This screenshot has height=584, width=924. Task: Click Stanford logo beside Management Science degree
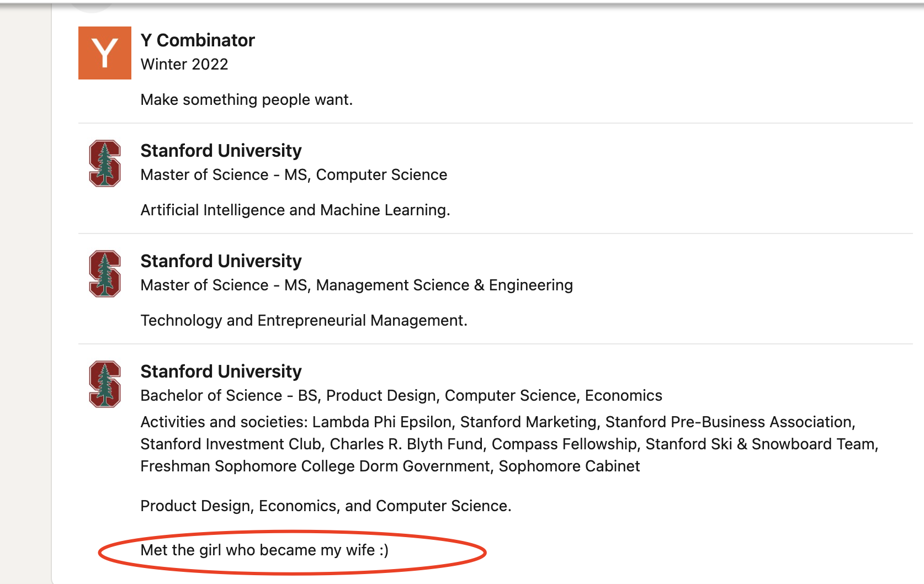pos(105,274)
